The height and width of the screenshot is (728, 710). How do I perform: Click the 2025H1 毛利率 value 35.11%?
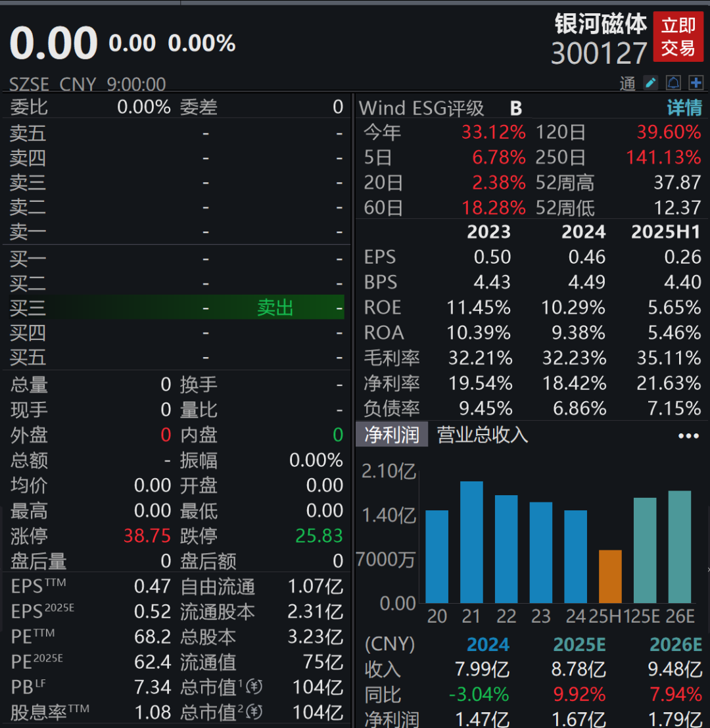coord(669,358)
